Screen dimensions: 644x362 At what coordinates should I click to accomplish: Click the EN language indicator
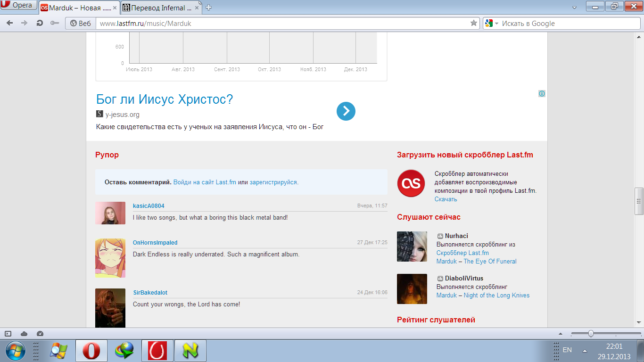pyautogui.click(x=567, y=350)
